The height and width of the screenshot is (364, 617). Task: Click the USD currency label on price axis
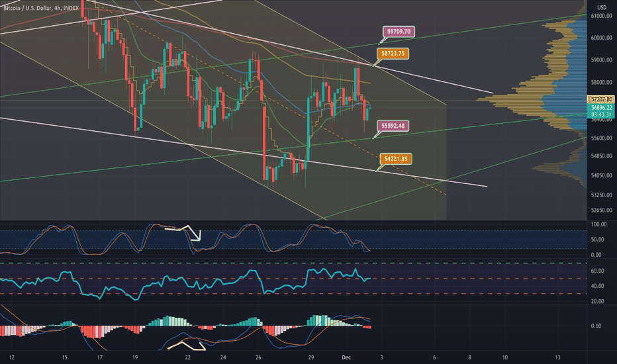601,7
